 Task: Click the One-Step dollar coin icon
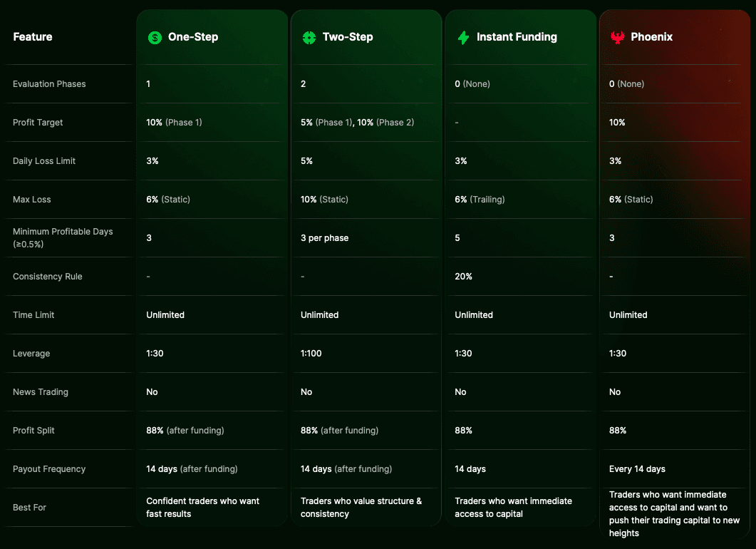click(x=155, y=37)
